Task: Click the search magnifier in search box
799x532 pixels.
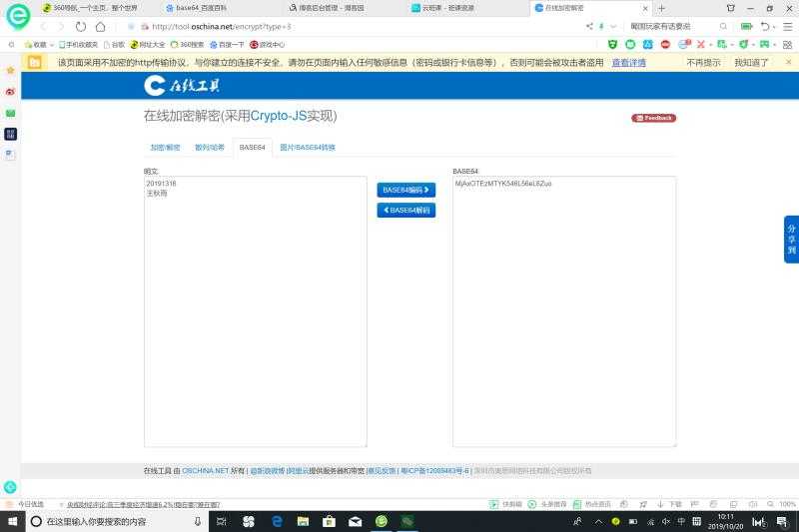Action: click(723, 26)
